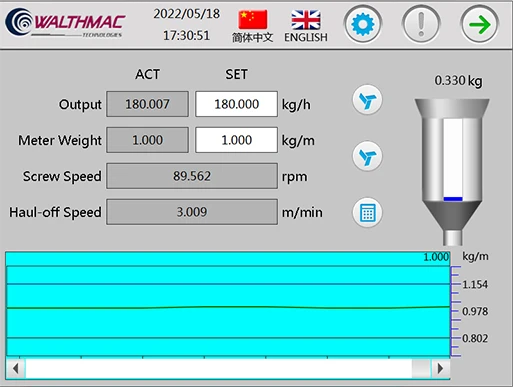This screenshot has width=513, height=387.
Task: Switch language to English via the UK flag
Action: [x=306, y=20]
